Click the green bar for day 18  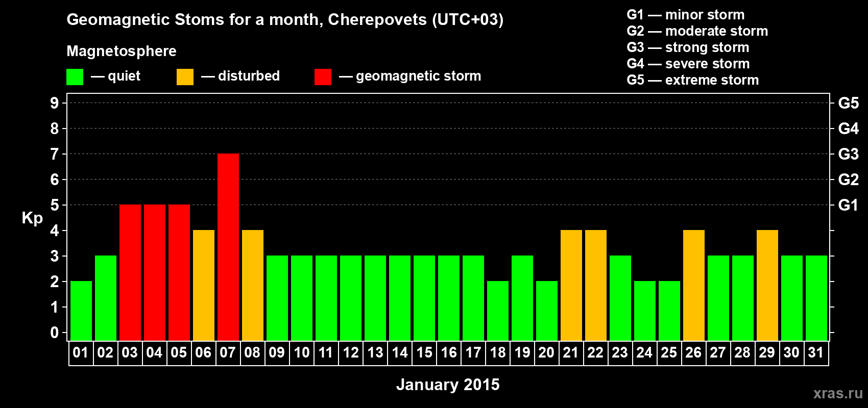tap(498, 311)
